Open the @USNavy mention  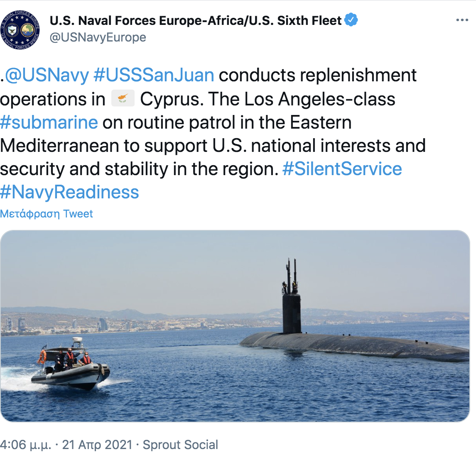click(x=47, y=75)
